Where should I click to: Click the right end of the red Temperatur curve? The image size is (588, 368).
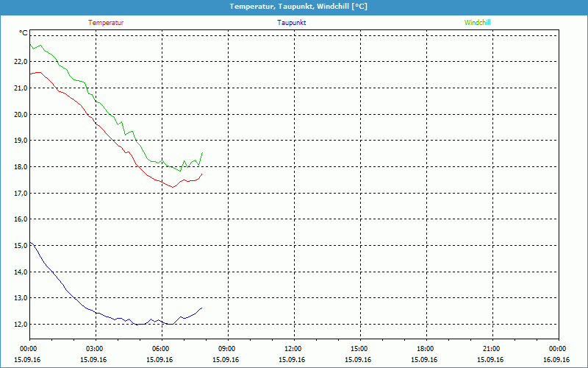[x=201, y=174]
